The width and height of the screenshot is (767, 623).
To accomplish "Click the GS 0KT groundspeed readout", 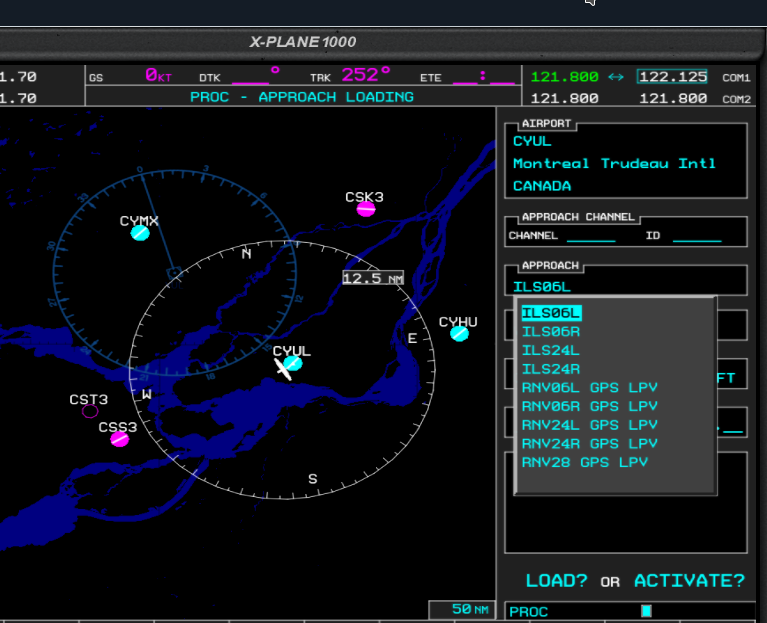I will [x=130, y=76].
